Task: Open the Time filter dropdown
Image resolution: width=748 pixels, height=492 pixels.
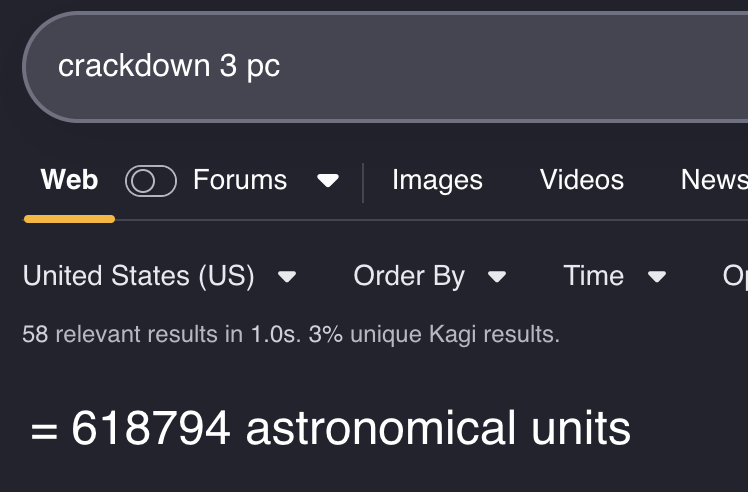Action: (594, 276)
